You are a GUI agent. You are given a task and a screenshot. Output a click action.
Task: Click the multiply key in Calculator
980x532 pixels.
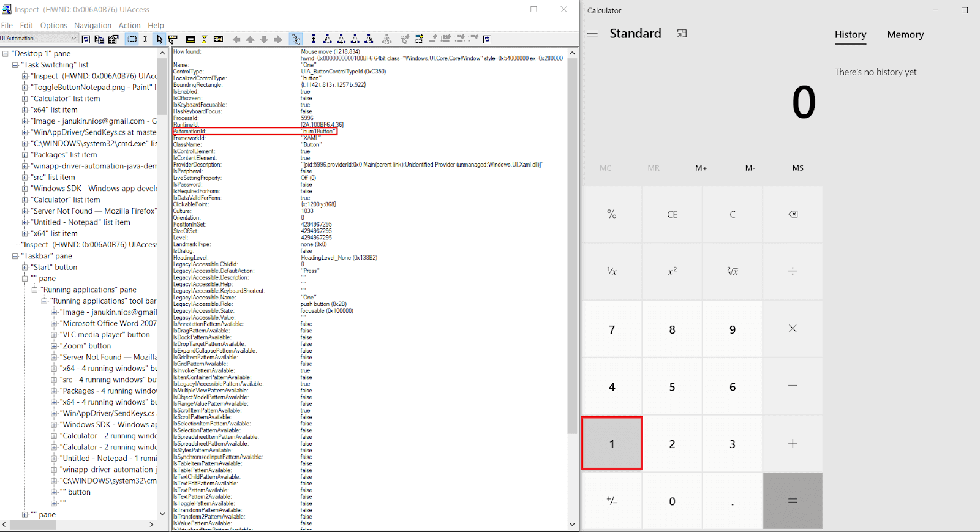(793, 329)
